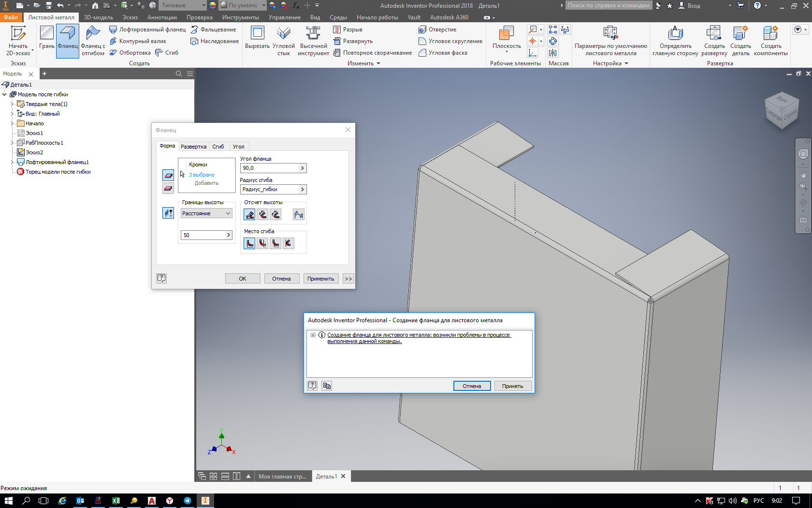The height and width of the screenshot is (508, 812).
Task: Click Определить главную сторону tool
Action: pos(675,41)
